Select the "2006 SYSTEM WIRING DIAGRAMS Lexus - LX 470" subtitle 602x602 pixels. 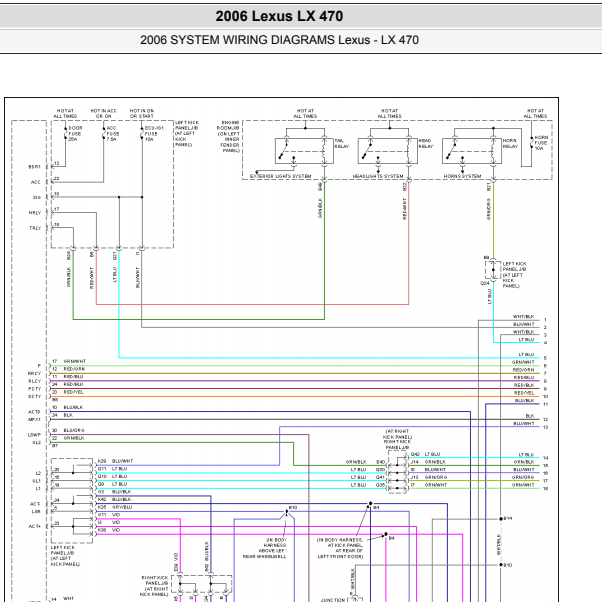click(279, 40)
